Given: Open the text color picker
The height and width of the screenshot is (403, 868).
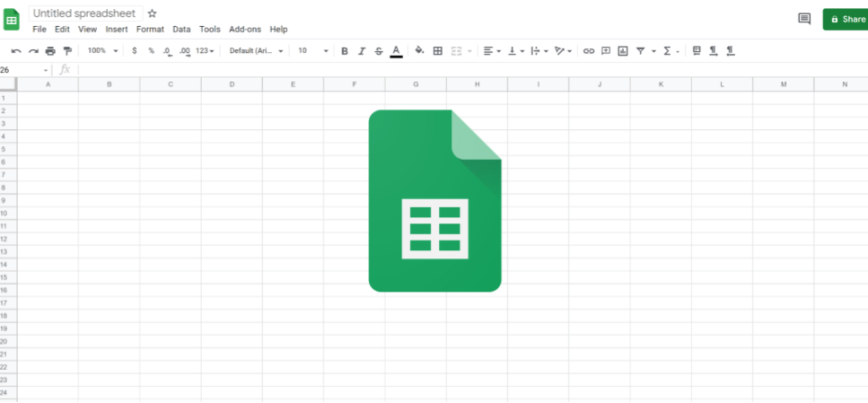Looking at the screenshot, I should 396,51.
